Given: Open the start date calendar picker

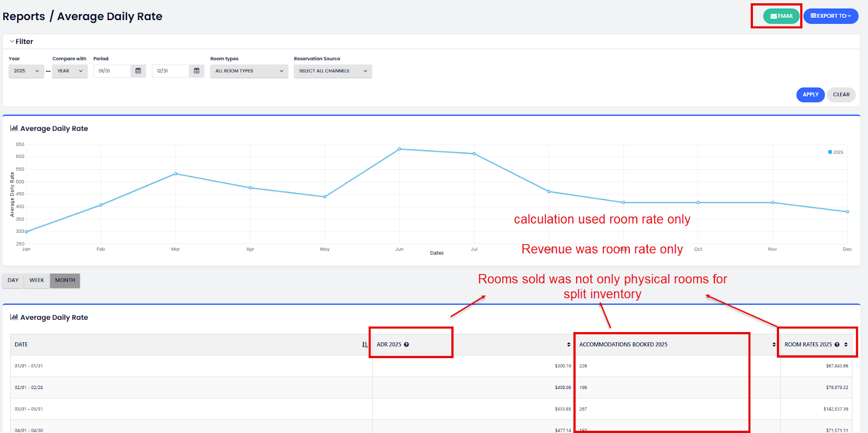Looking at the screenshot, I should [x=138, y=71].
